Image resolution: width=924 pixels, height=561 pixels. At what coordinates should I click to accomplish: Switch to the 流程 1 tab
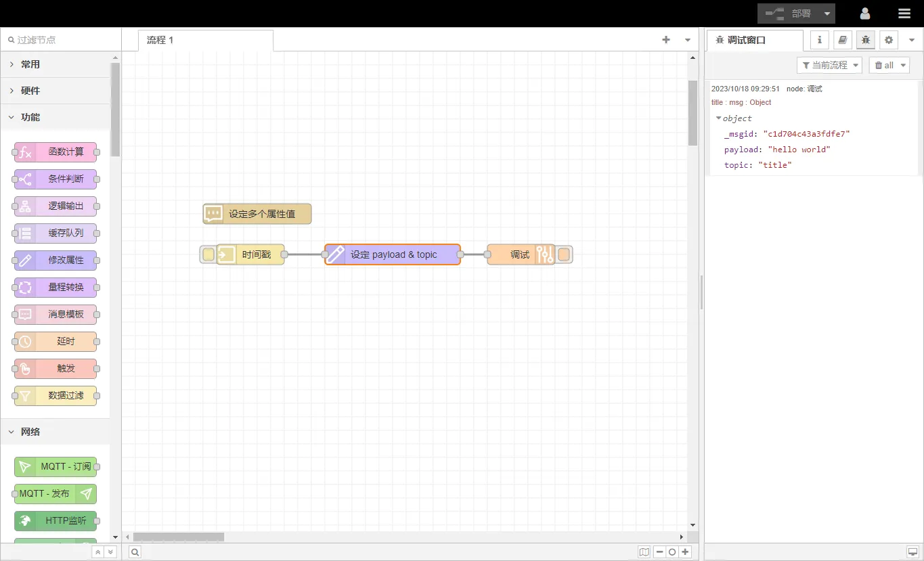click(160, 40)
